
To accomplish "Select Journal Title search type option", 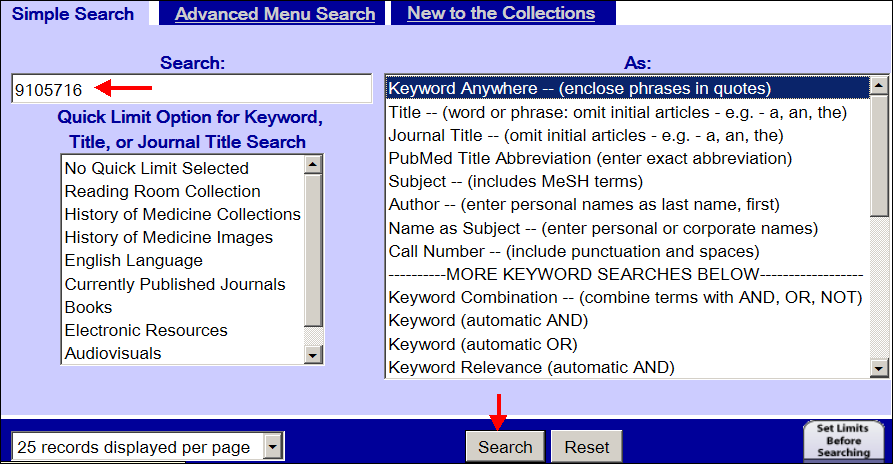I will [586, 135].
